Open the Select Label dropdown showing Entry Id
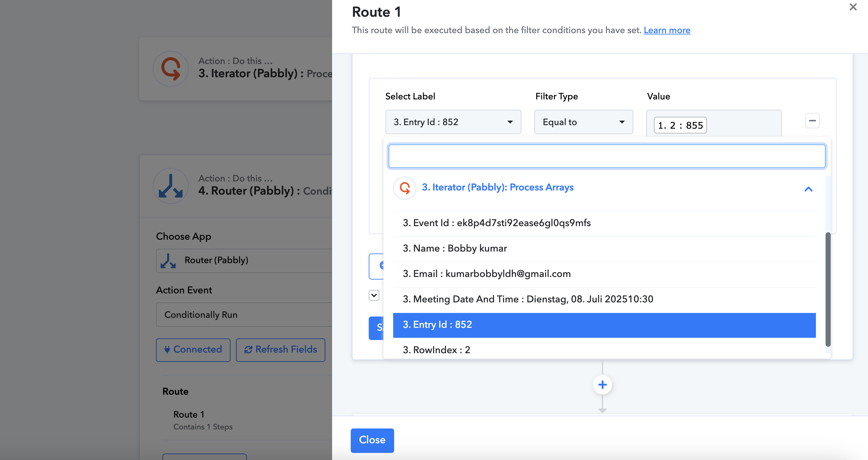Viewport: 868px width, 460px height. pyautogui.click(x=453, y=122)
